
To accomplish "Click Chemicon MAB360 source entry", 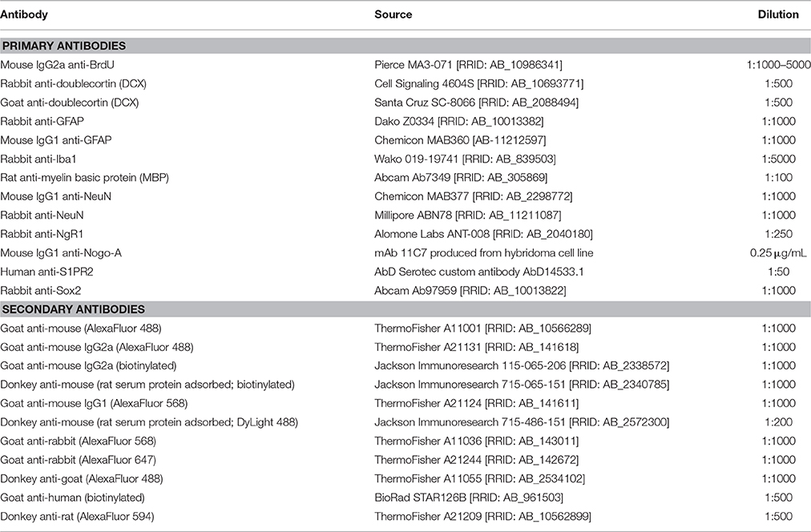I will (460, 140).
